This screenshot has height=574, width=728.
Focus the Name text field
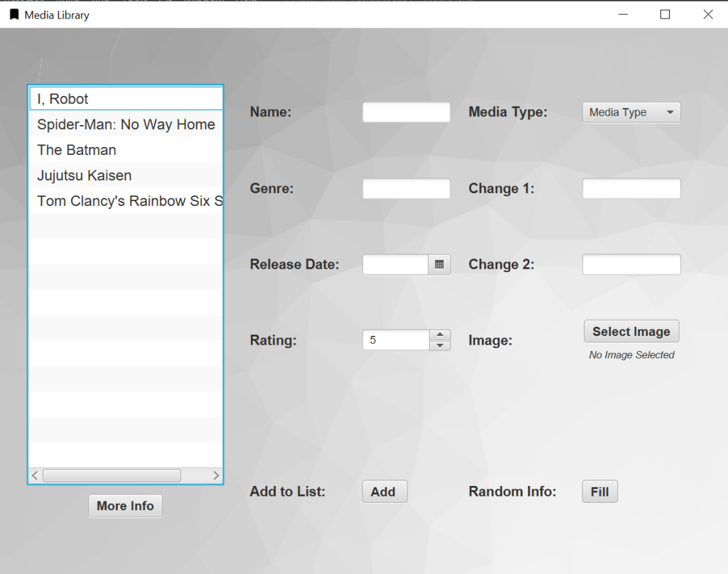[406, 112]
